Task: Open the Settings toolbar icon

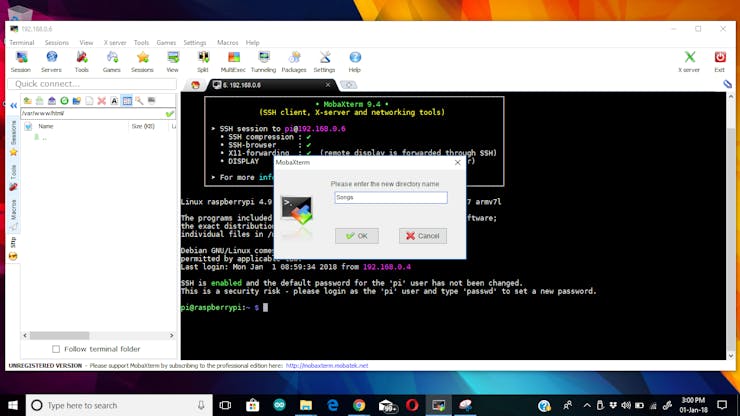Action: click(324, 62)
